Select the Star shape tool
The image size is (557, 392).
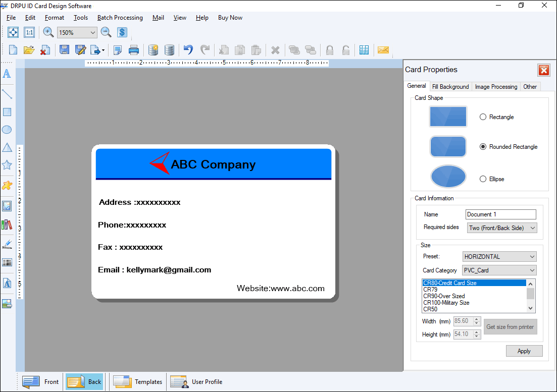[x=7, y=165]
